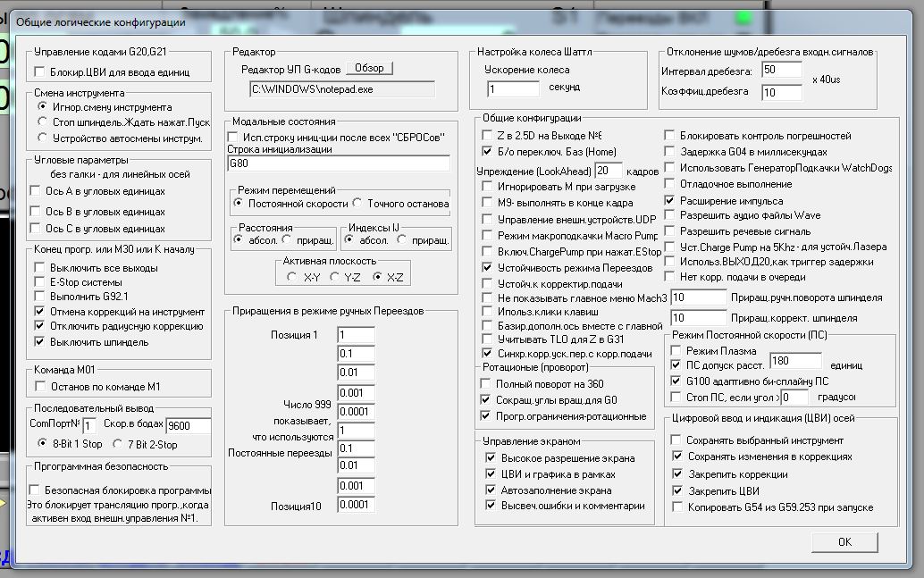The image size is (924, 578).
Task: Uncheck Расширение импульса checkbox
Action: click(669, 200)
